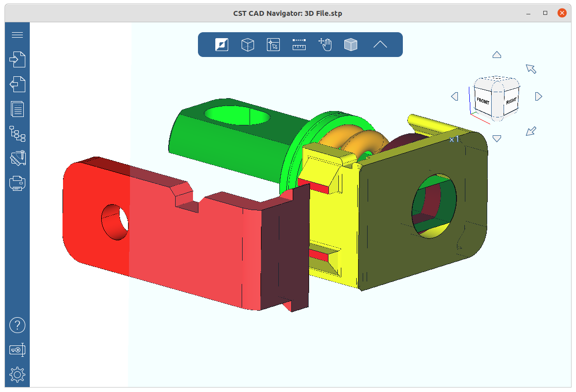
Task: Click the FRONT face of the view cube
Action: pos(483,101)
